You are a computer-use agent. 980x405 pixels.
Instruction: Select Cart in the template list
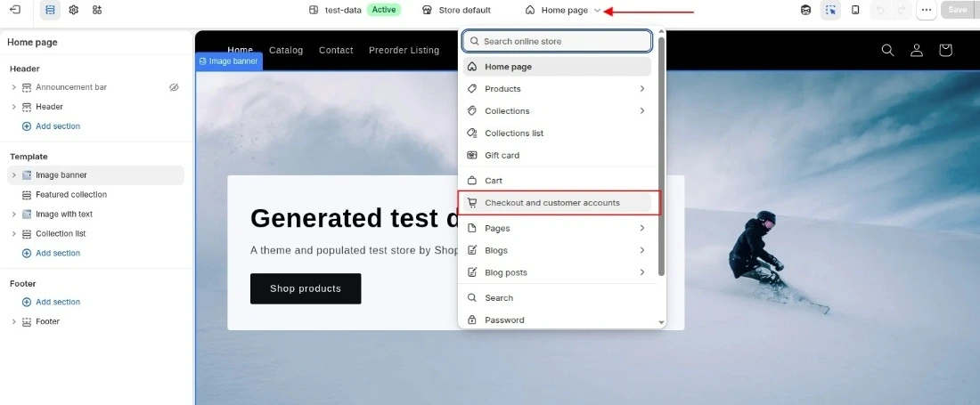pyautogui.click(x=557, y=181)
